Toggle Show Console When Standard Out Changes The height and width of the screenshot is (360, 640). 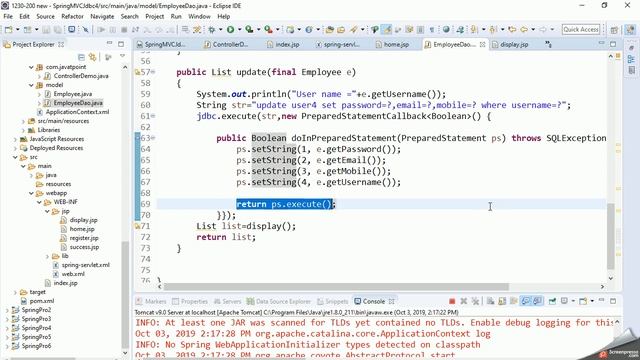[x=526, y=301]
